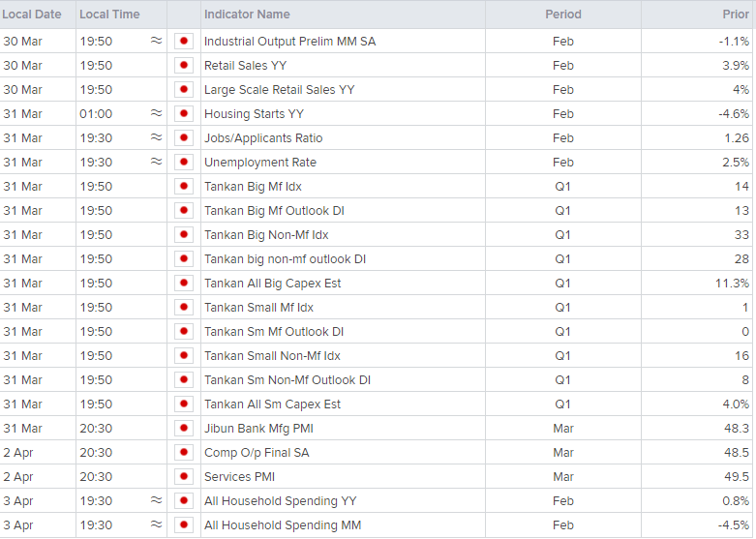Click the Japan flag icon beside All Household Spending MM

click(x=184, y=524)
